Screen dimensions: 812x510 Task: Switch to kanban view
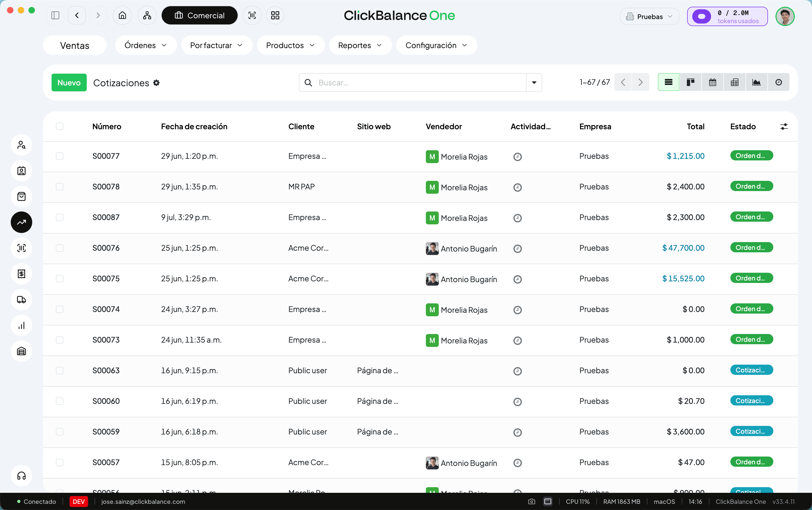click(x=690, y=82)
